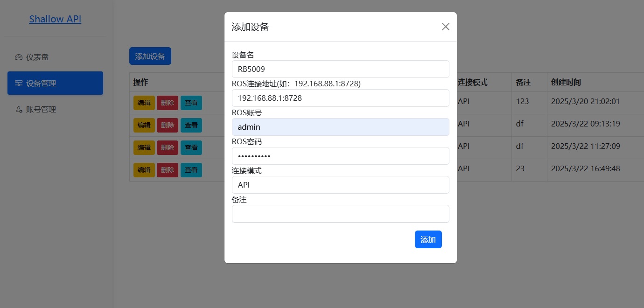Click 删除 in the row created 16:49:48

[168, 170]
